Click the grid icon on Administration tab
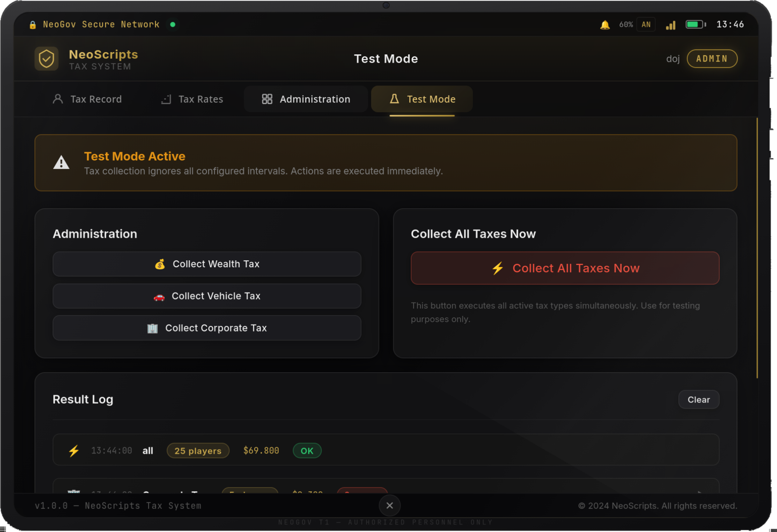Screen dimensions: 777x532 267,99
